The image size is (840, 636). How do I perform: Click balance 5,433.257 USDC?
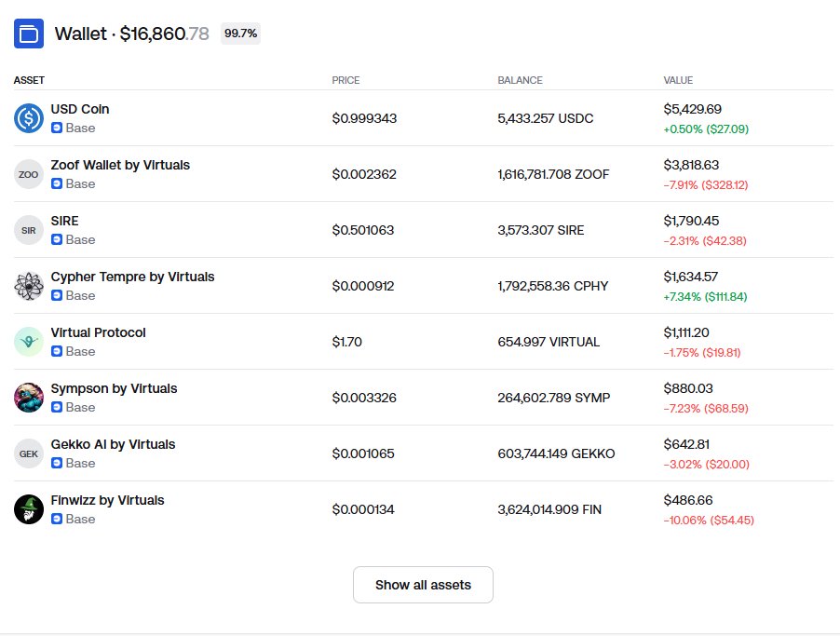click(546, 118)
